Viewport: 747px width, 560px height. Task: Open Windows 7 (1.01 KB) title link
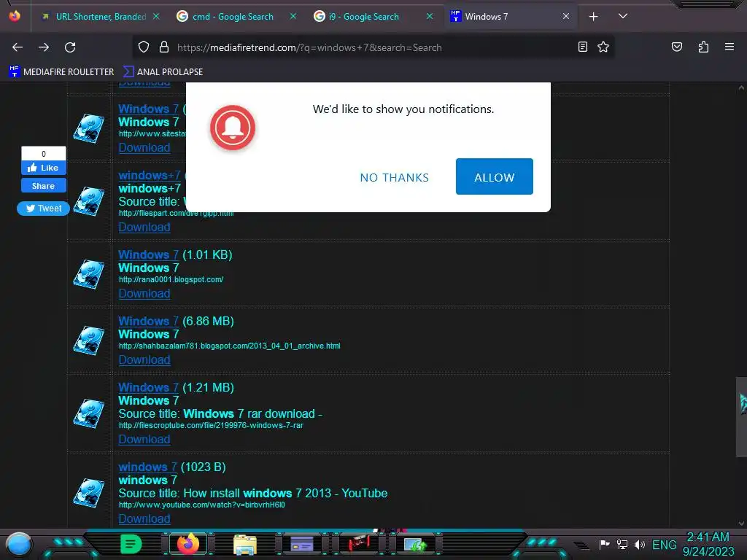click(148, 254)
